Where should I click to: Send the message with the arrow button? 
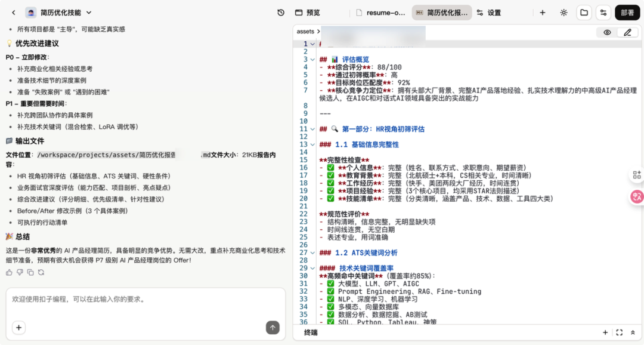pyautogui.click(x=273, y=327)
